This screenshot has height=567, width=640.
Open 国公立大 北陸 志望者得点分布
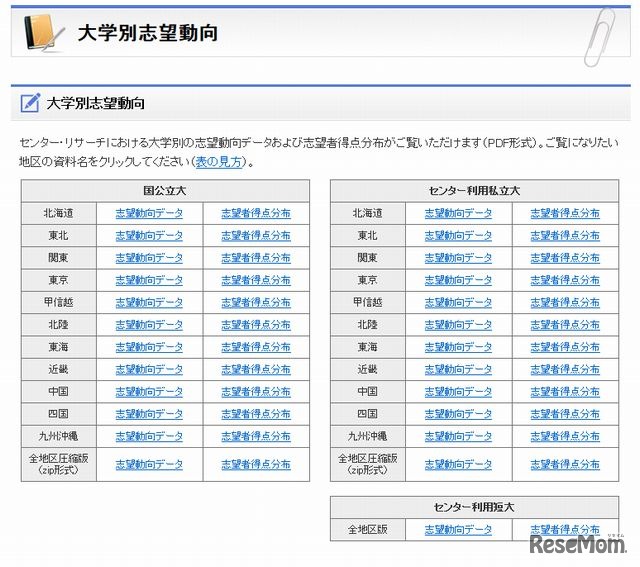(256, 325)
